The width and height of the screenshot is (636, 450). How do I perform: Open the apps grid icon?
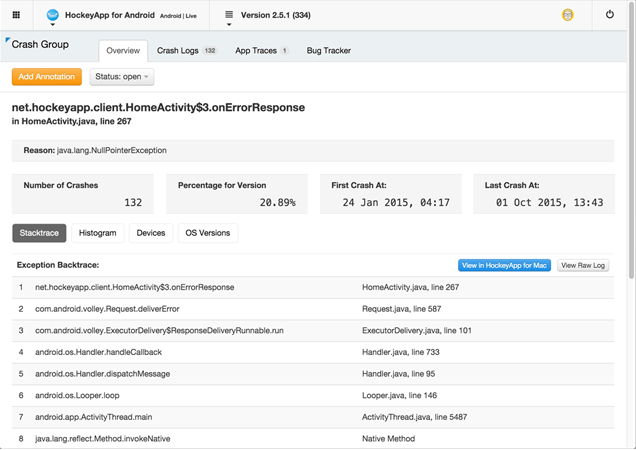[16, 15]
